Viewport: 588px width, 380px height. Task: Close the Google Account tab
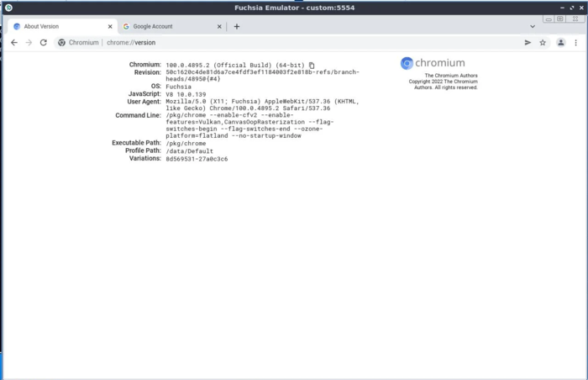[x=219, y=26]
